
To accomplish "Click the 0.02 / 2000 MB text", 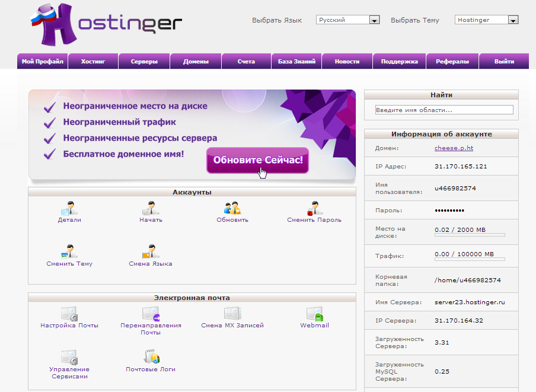I will (x=460, y=230).
